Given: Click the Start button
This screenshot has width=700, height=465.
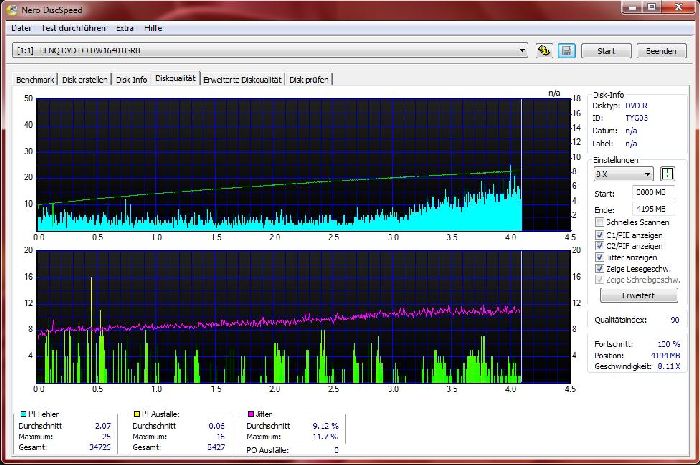Looking at the screenshot, I should (606, 51).
